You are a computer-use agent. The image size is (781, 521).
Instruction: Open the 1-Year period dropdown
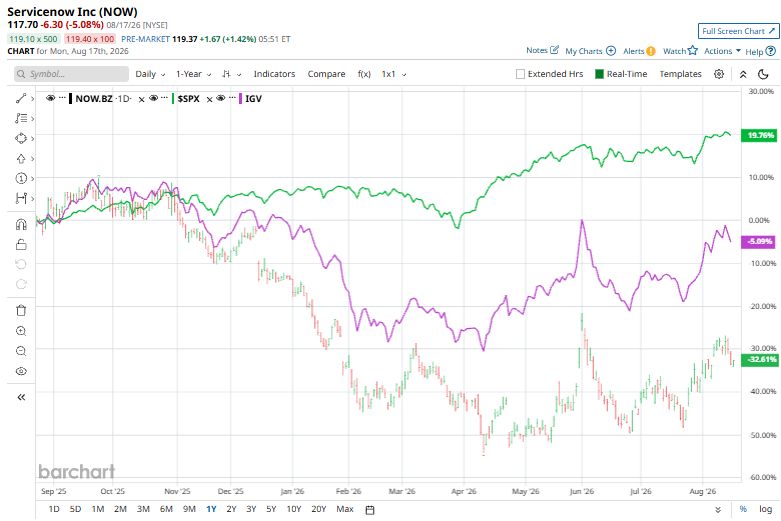[193, 74]
